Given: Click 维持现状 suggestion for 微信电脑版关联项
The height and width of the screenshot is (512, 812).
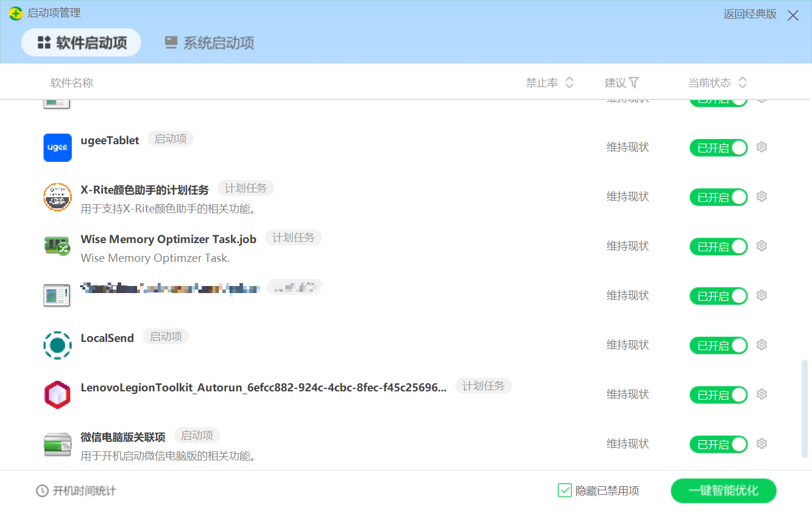Looking at the screenshot, I should click(x=628, y=444).
